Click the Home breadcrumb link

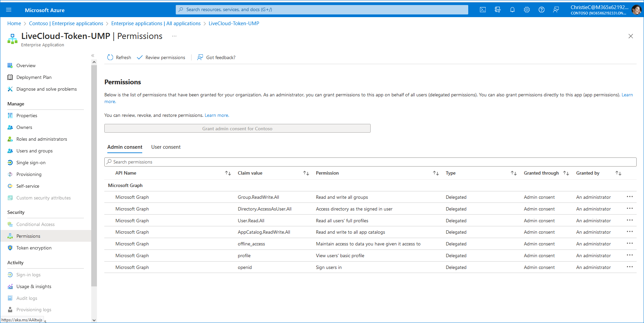tap(14, 24)
